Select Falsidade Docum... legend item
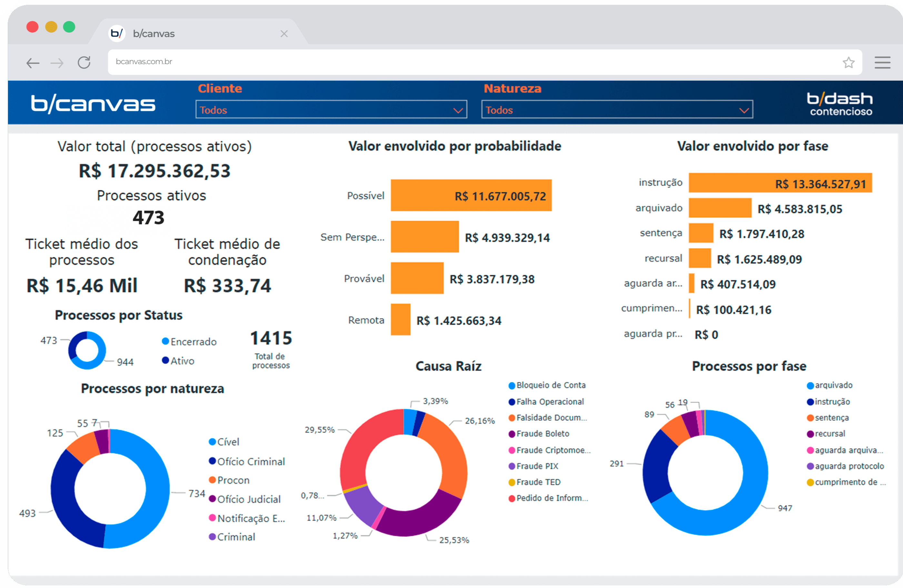The height and width of the screenshot is (588, 903). click(x=547, y=417)
